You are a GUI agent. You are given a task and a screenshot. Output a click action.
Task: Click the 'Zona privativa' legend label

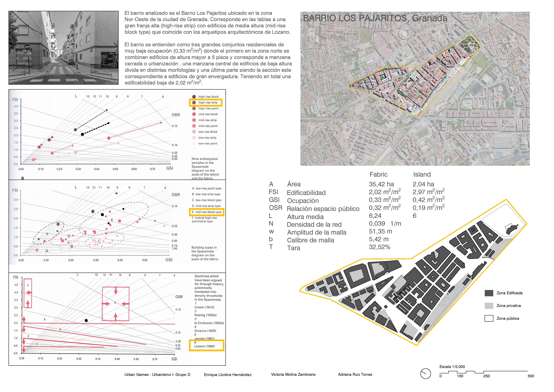[509, 306]
